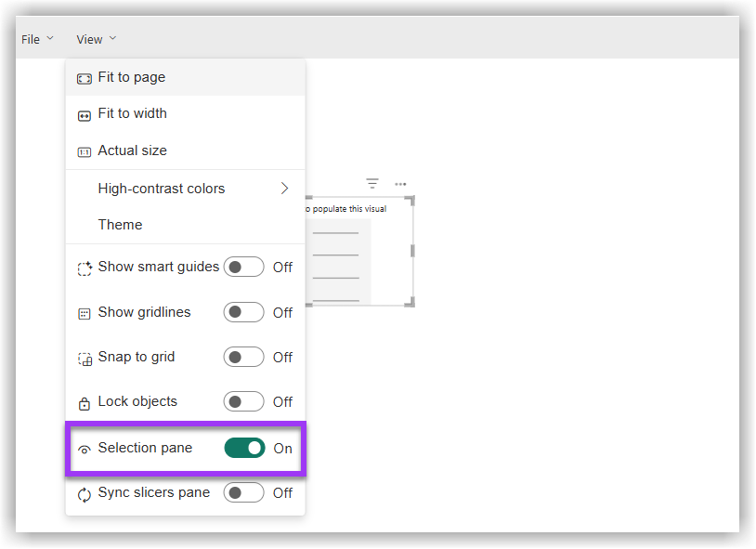
Task: Click the Selection pane eye icon
Action: tap(84, 448)
